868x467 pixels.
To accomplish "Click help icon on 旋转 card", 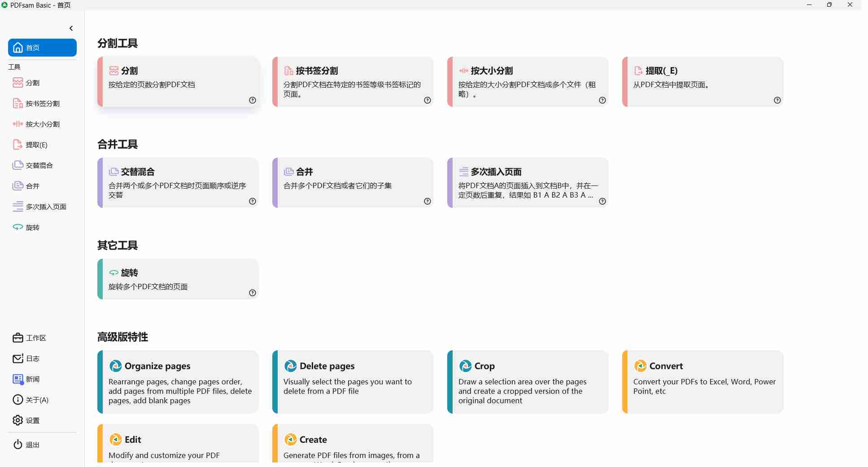I will 253,293.
